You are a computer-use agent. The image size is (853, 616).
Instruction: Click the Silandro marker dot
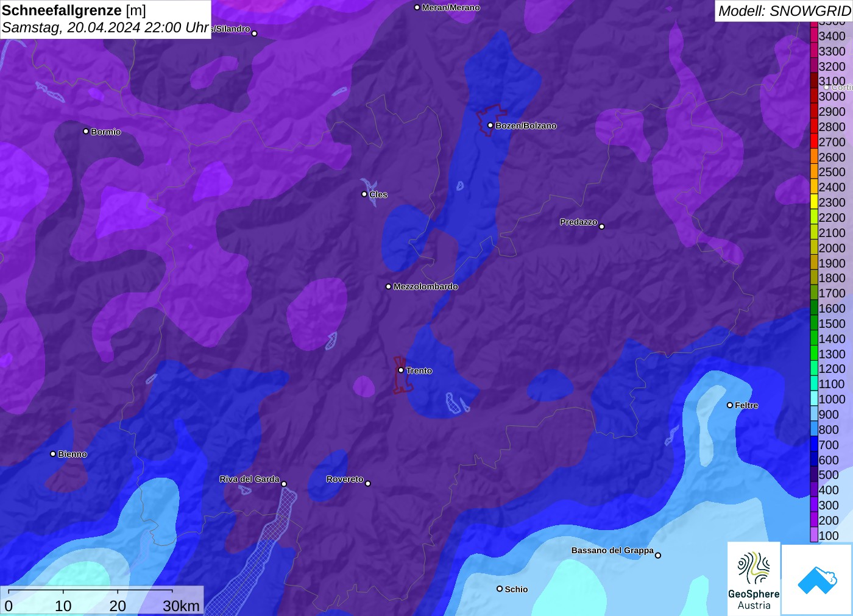(255, 34)
